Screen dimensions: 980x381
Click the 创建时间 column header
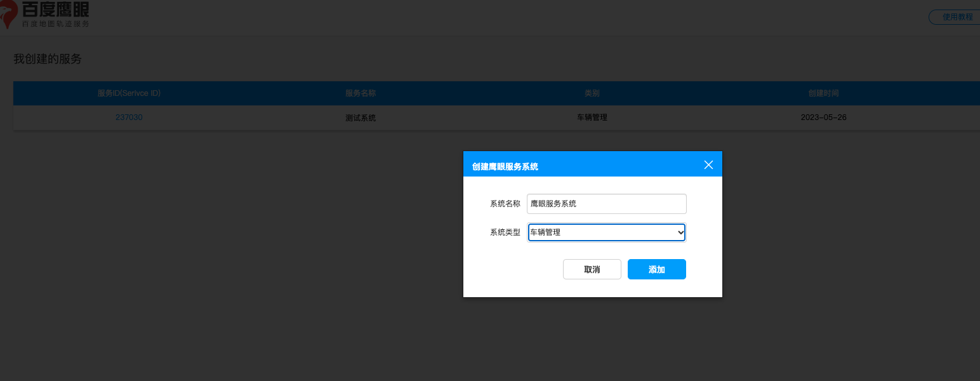coord(823,93)
